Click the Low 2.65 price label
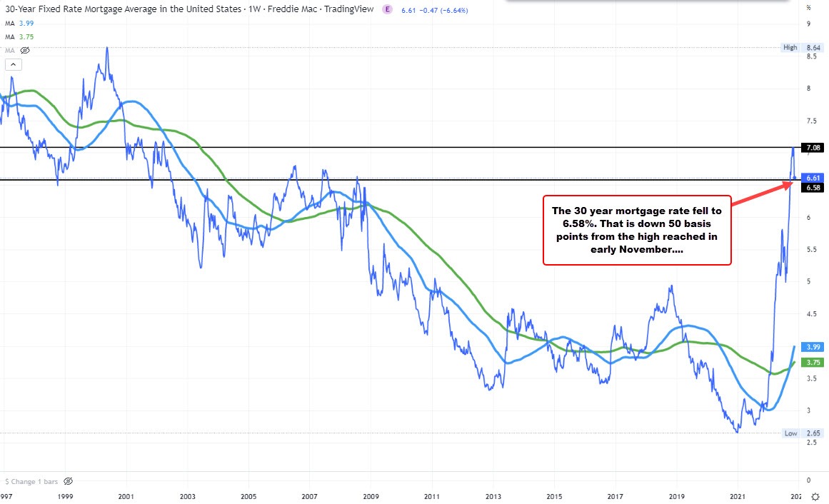829x504 pixels. click(x=802, y=433)
